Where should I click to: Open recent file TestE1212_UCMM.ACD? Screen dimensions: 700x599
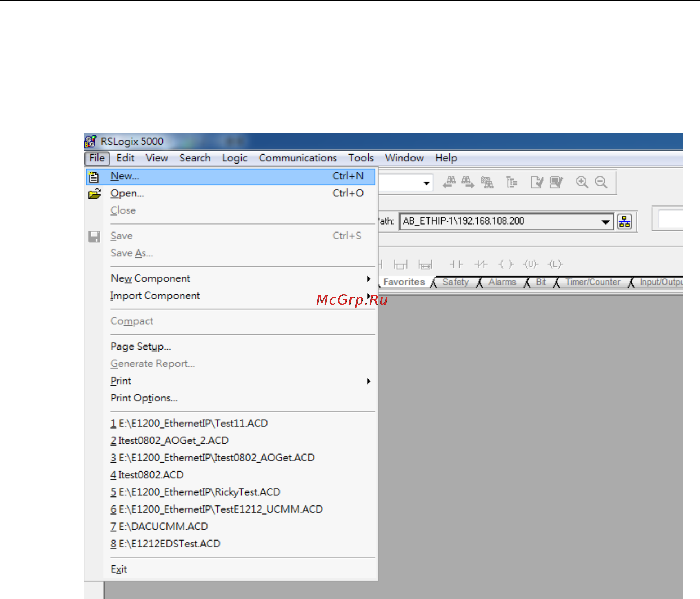coord(231,509)
